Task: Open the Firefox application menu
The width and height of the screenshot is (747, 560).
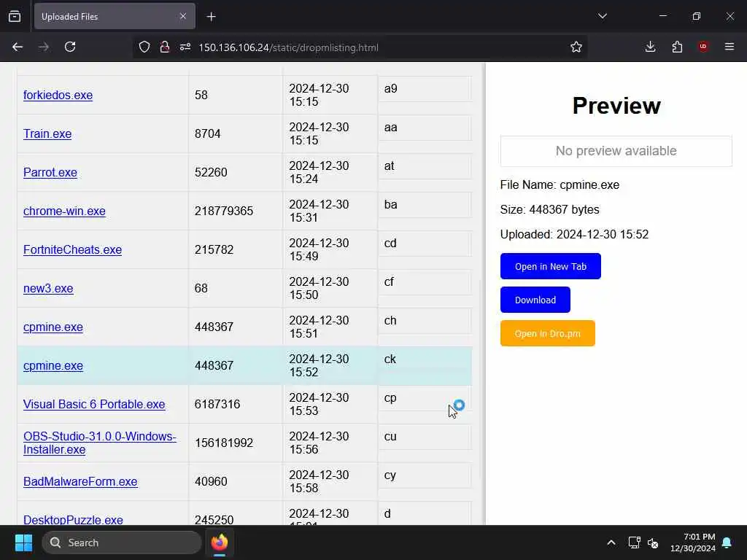Action: click(729, 47)
